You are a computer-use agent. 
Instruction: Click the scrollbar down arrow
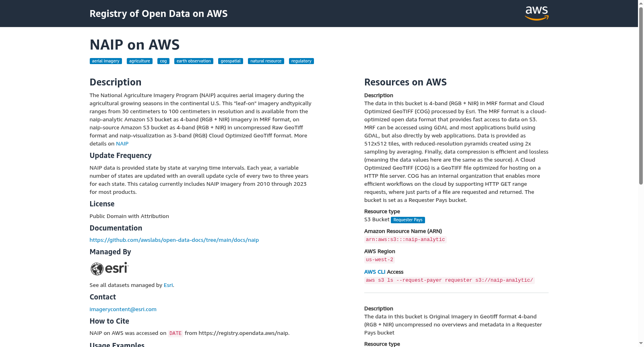point(641,344)
